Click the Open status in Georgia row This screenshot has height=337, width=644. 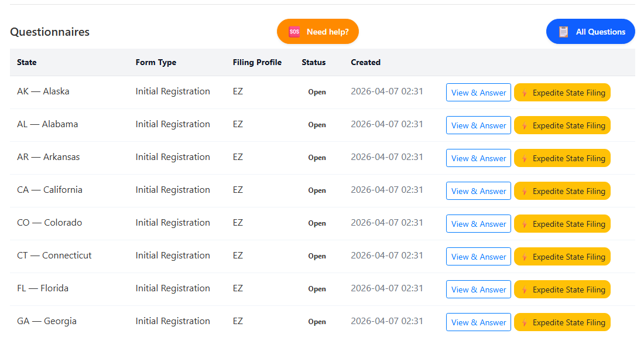[x=317, y=322]
